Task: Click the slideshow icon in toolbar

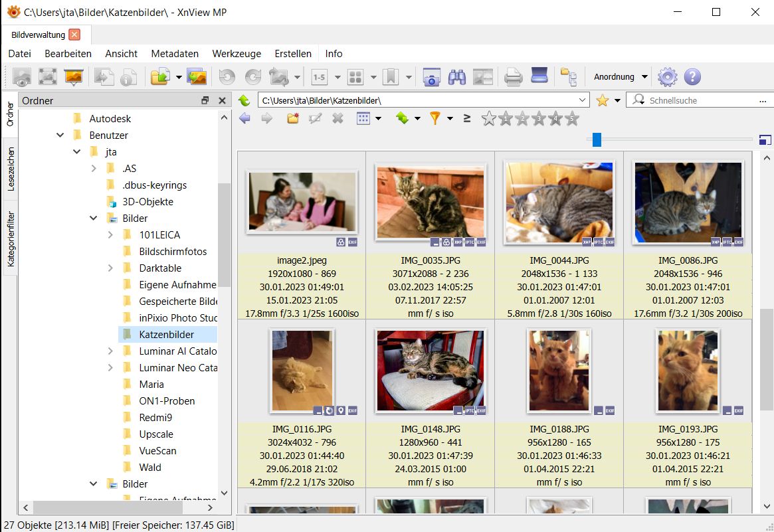Action: [74, 77]
